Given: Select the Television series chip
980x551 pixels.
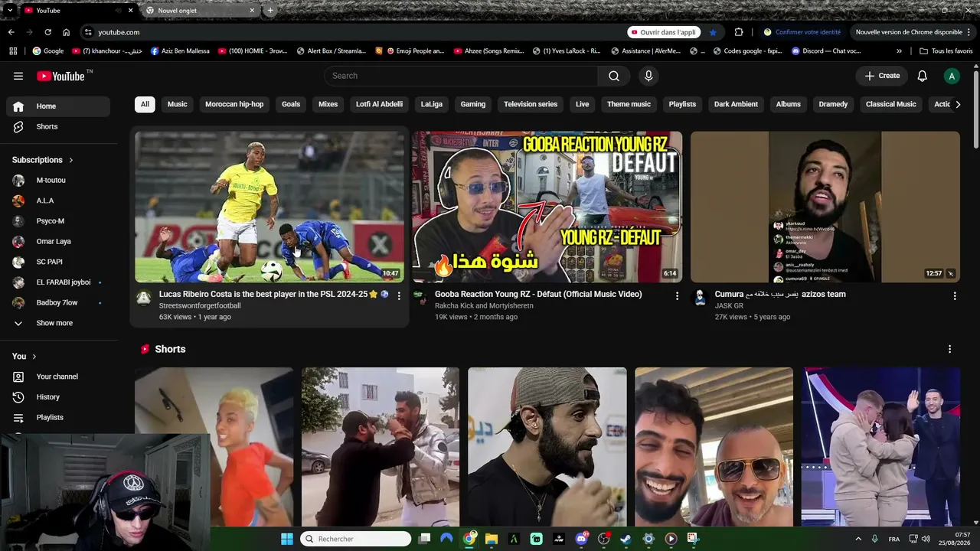Looking at the screenshot, I should click(531, 104).
